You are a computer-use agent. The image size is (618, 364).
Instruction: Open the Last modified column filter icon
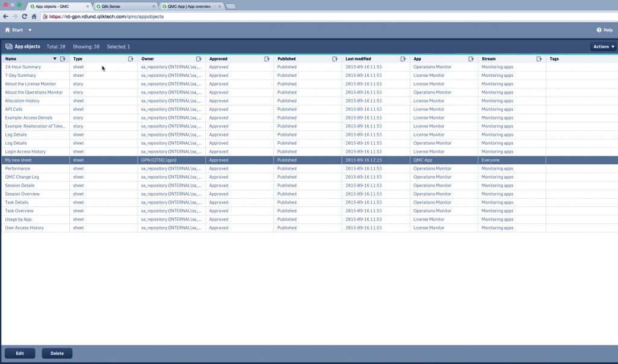pos(403,59)
